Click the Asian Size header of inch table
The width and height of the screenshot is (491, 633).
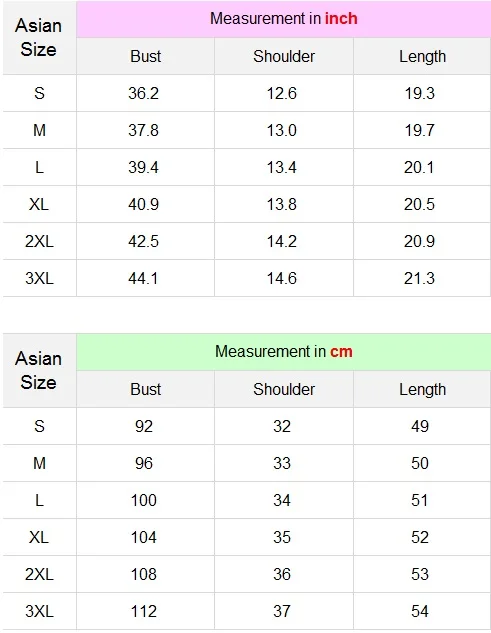click(x=38, y=38)
